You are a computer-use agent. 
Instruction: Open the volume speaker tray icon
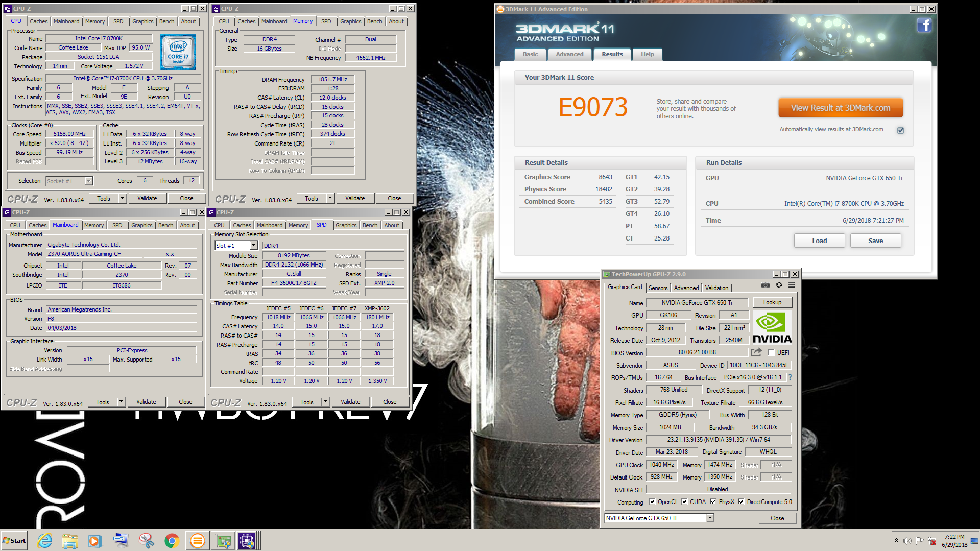pos(907,541)
